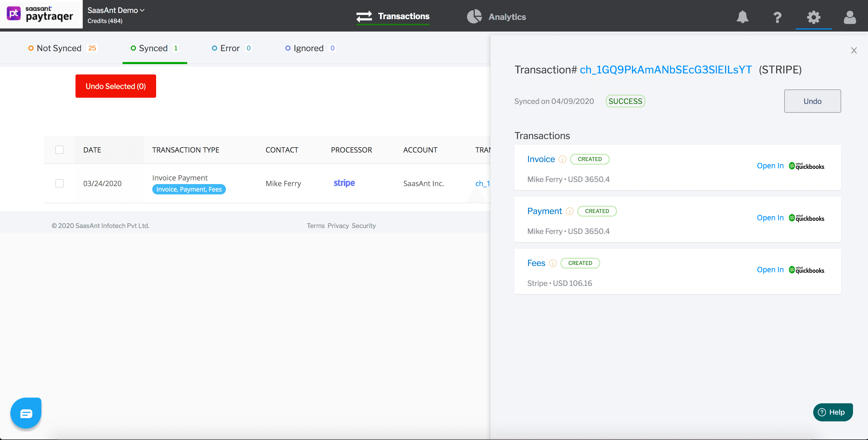Viewport: 868px width, 440px height.
Task: Click the QuickBooks logo in Payment card
Action: pyautogui.click(x=806, y=218)
